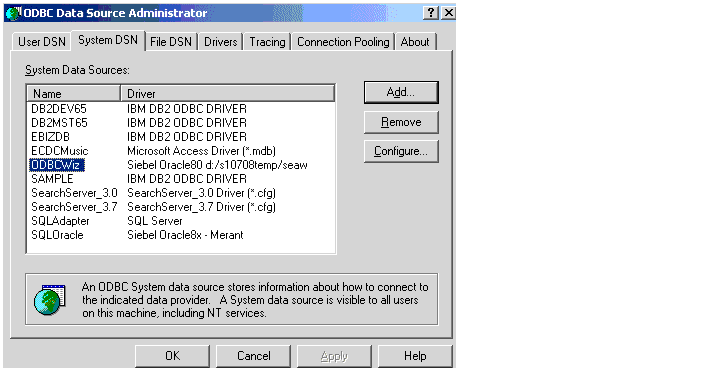The image size is (720, 370).
Task: Click the Help button
Action: pos(415,356)
